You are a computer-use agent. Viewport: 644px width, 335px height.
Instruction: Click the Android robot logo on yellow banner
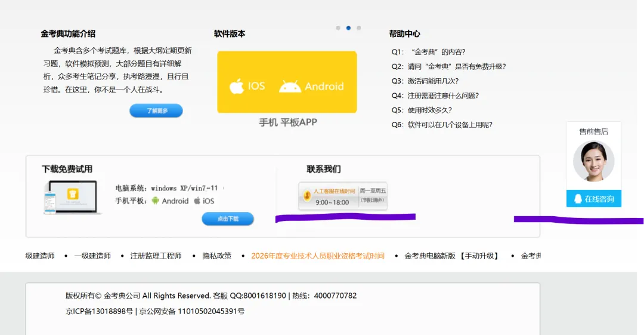pos(290,87)
